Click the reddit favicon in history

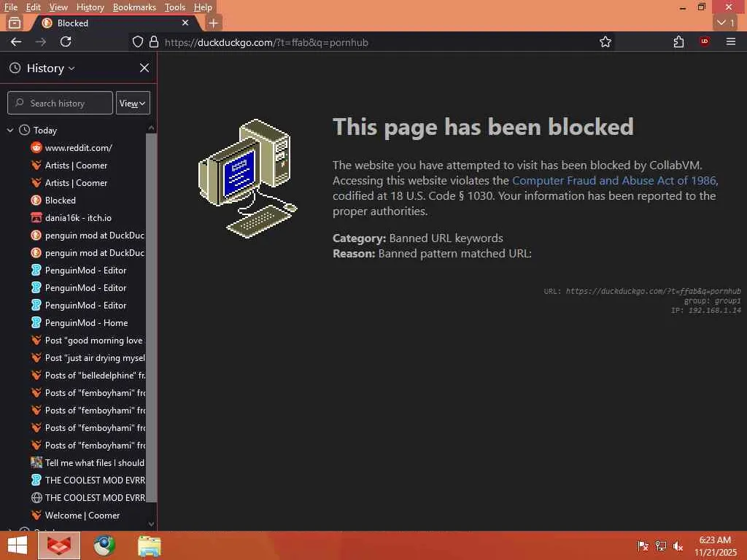click(x=36, y=147)
